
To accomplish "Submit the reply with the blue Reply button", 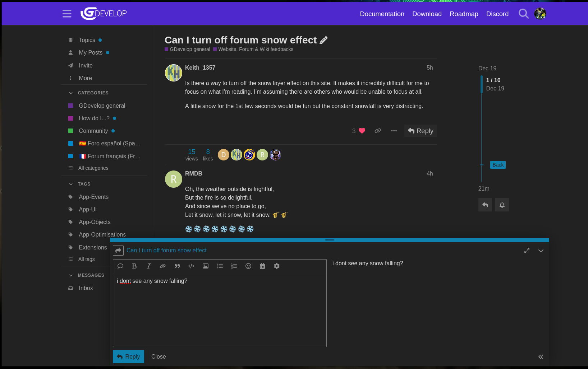I will [x=128, y=356].
